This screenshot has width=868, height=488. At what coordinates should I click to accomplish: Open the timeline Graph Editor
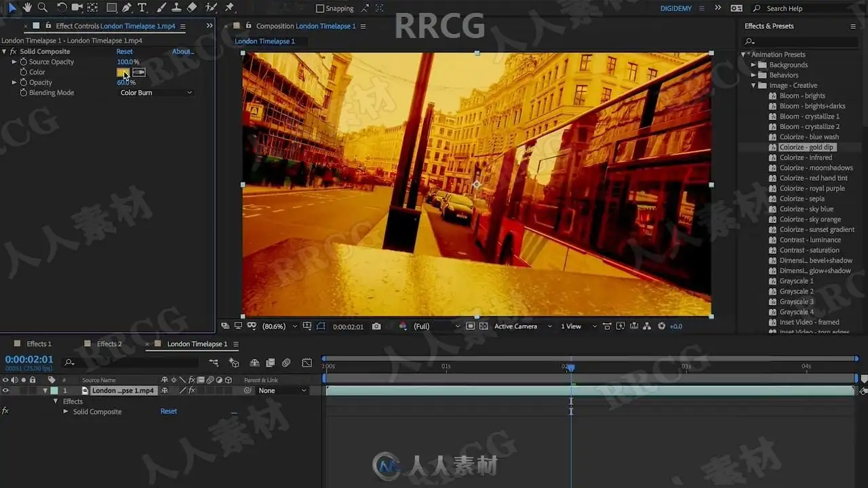[x=307, y=363]
